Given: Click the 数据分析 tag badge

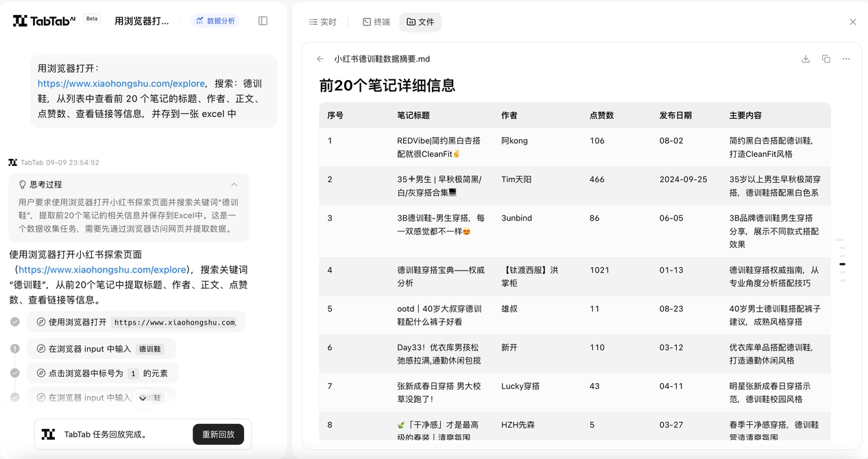Looking at the screenshot, I should [215, 21].
